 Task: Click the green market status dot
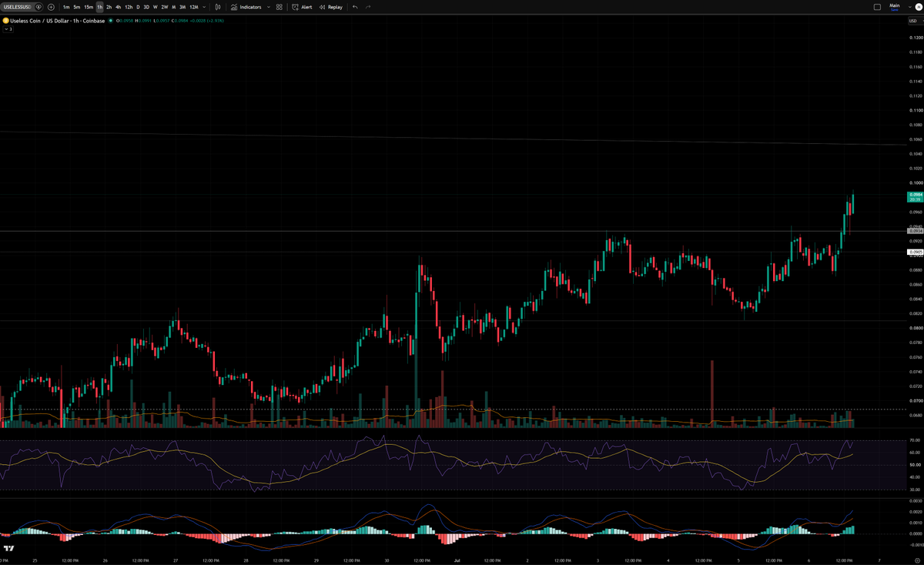tap(110, 21)
